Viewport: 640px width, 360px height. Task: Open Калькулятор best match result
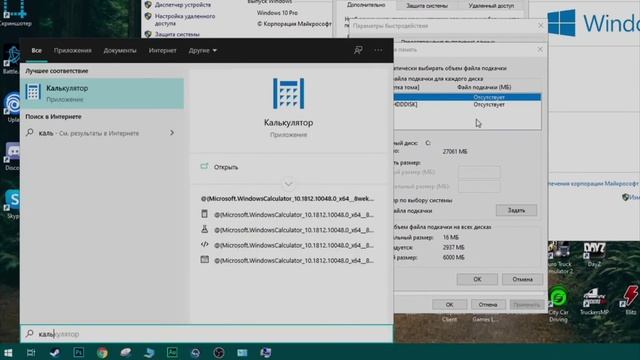[x=102, y=93]
